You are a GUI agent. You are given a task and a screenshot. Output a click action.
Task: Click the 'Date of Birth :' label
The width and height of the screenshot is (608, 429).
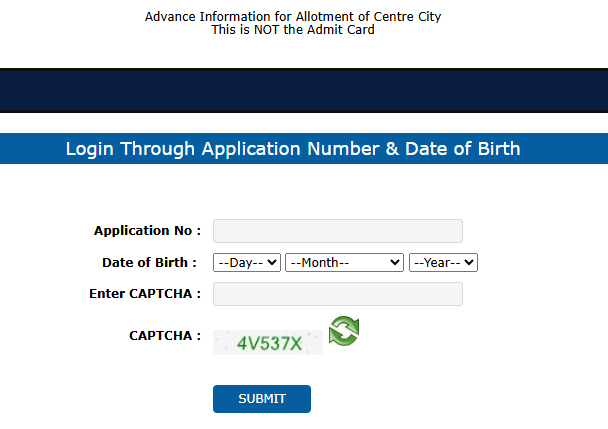[149, 263]
